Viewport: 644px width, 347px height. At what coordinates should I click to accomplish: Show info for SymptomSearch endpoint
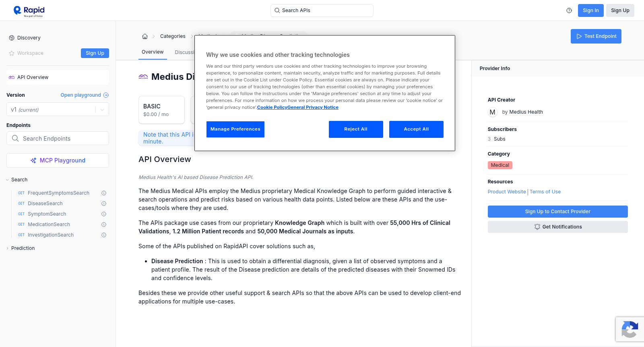coord(104,214)
